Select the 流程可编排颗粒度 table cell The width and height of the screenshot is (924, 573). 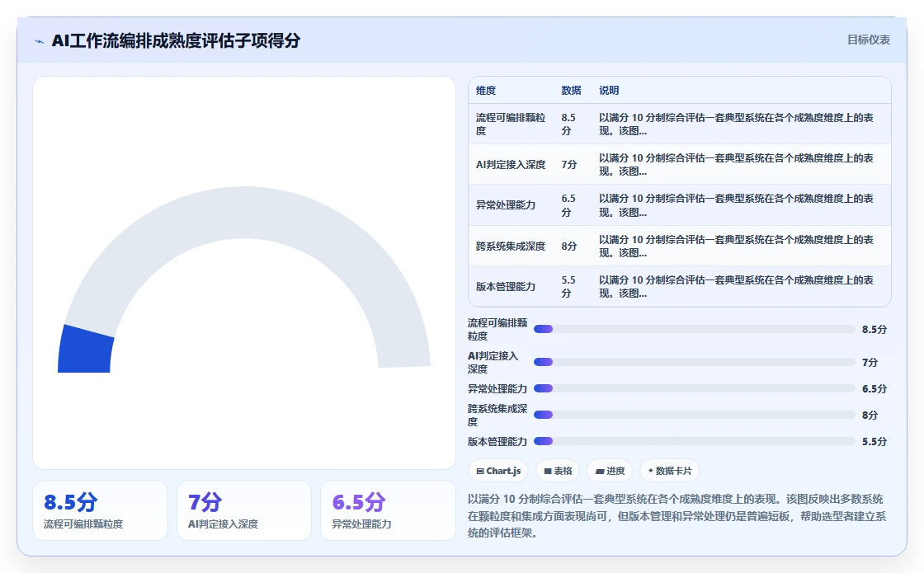click(511, 124)
